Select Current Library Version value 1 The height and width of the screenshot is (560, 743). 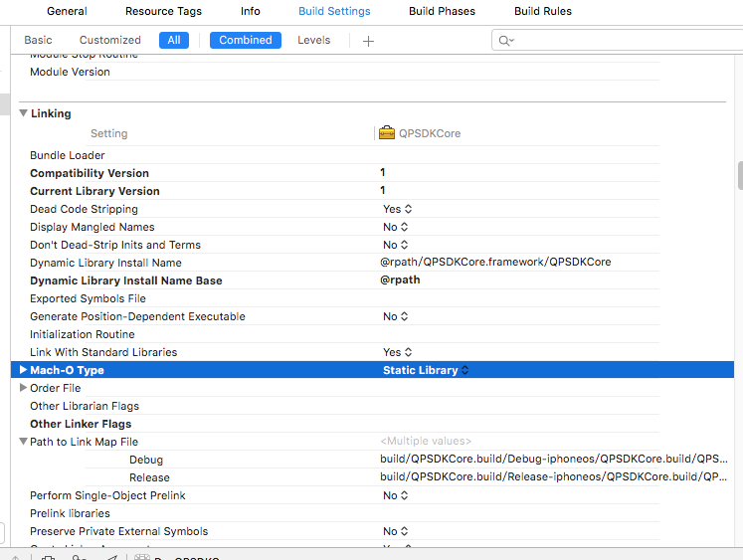[x=382, y=190]
